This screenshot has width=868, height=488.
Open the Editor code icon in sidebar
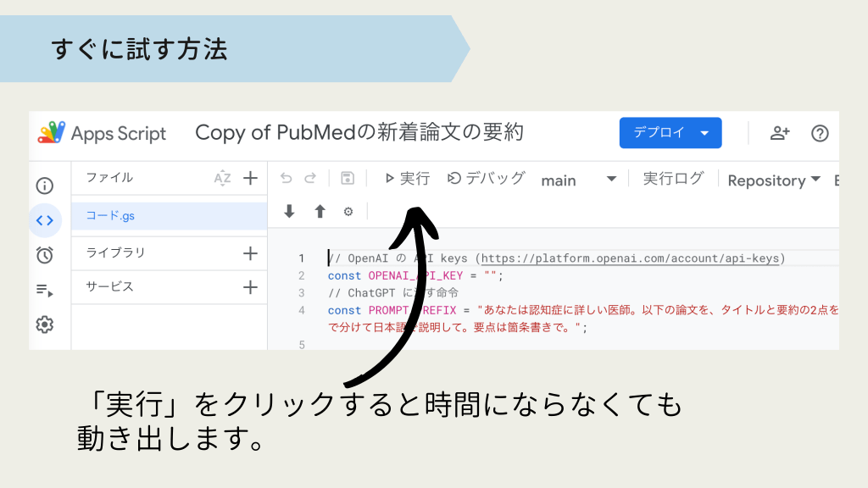pyautogui.click(x=45, y=220)
